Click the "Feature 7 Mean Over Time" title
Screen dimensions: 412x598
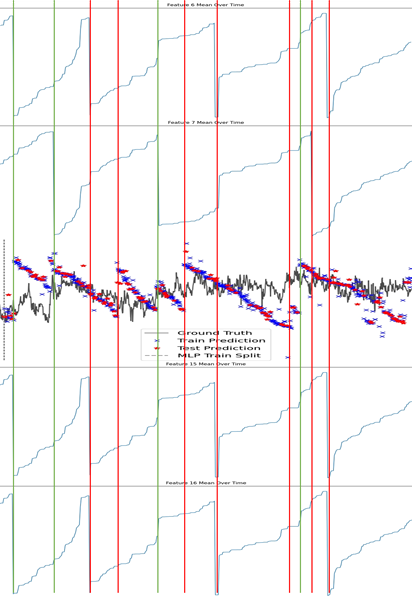coord(206,122)
